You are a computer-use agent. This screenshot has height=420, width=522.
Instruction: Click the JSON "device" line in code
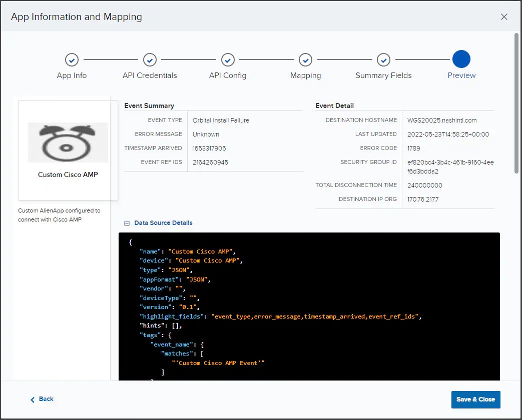pos(191,260)
